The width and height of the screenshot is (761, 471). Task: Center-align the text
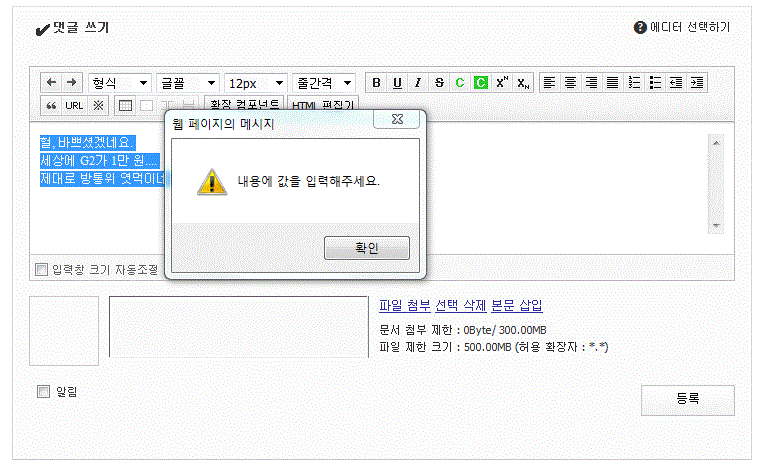click(570, 83)
